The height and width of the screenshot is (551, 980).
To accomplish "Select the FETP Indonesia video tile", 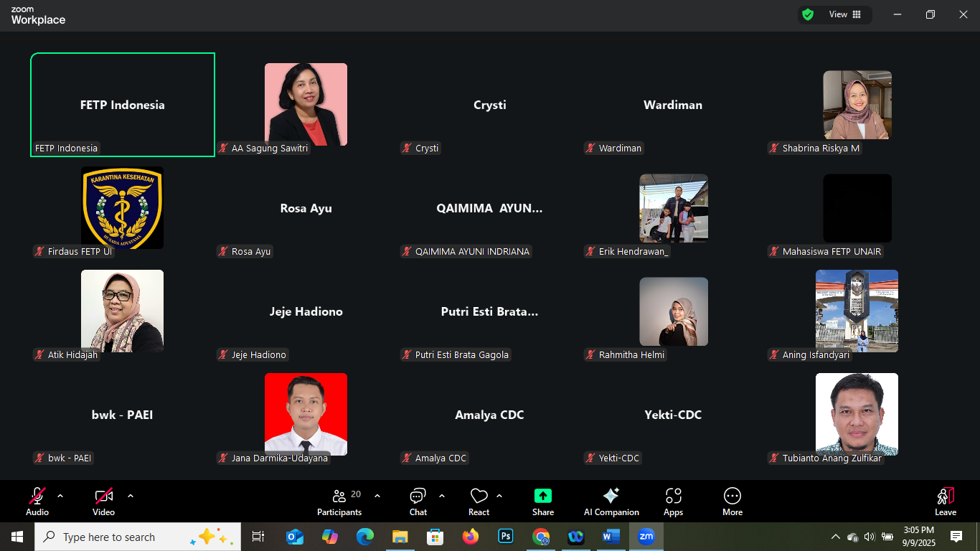I will click(x=123, y=105).
